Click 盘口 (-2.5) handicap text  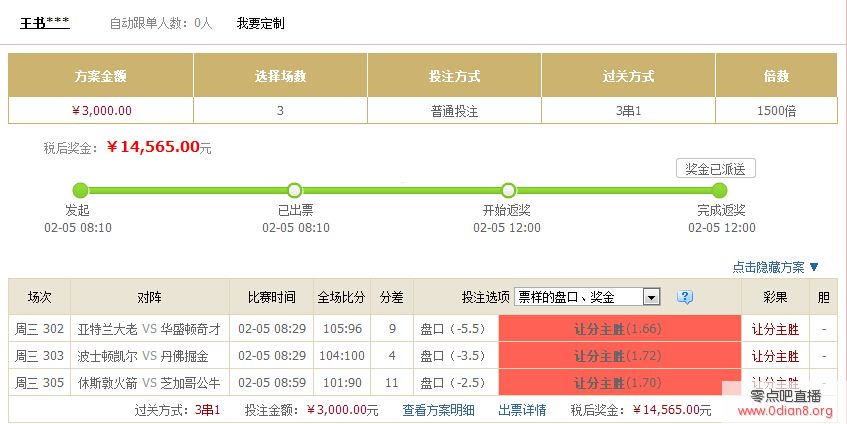453,383
